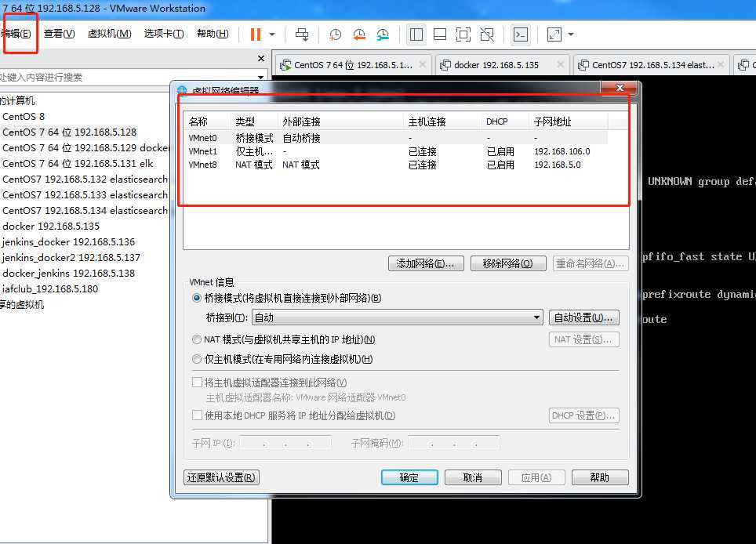Click the Unity mode toolbar icon
The height and width of the screenshot is (544, 756).
coord(487,34)
